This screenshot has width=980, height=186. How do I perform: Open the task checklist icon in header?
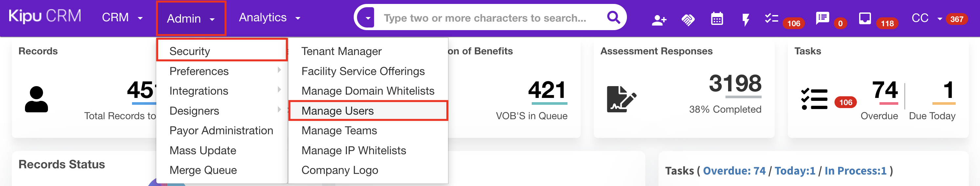771,18
